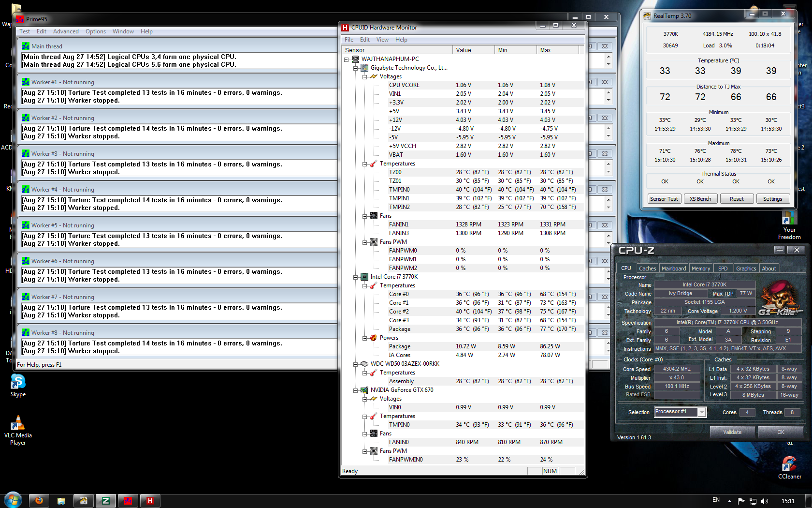Image resolution: width=812 pixels, height=508 pixels.
Task: Open the Window menu in Prime95
Action: pyautogui.click(x=123, y=31)
